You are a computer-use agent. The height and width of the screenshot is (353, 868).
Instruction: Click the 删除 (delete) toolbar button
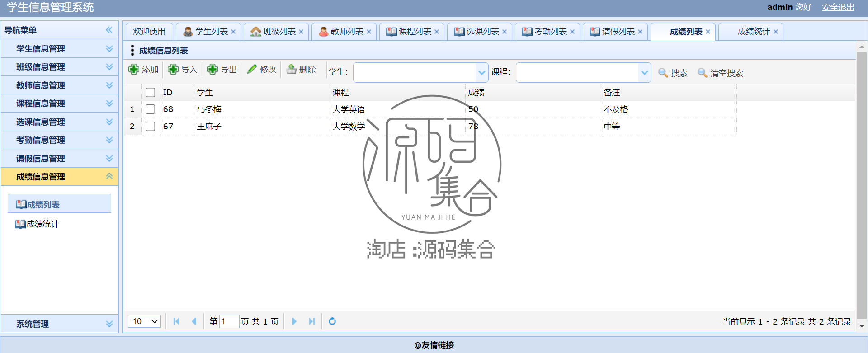tap(301, 69)
